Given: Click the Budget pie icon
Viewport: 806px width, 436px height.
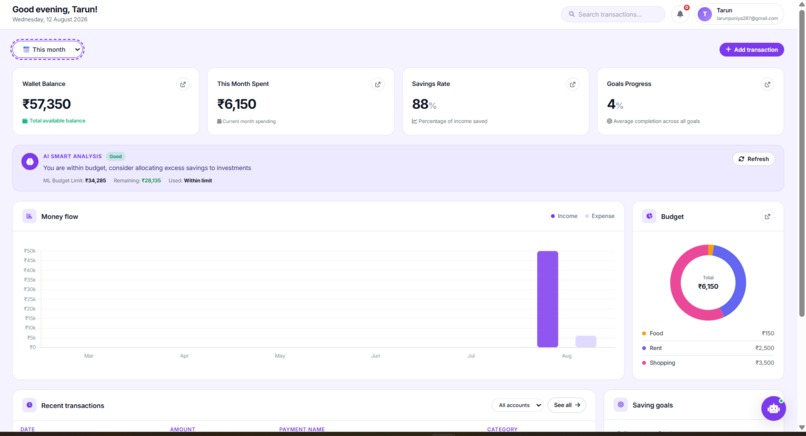Looking at the screenshot, I should pos(649,216).
